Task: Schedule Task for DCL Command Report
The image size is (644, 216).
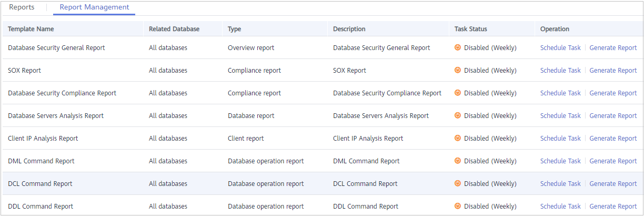Action: [560, 183]
